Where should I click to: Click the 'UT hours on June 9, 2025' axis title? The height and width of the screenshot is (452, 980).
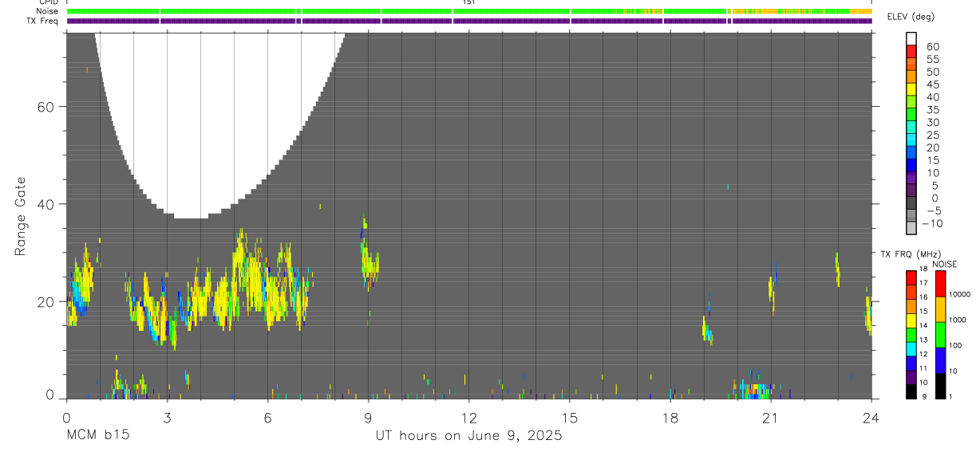469,436
